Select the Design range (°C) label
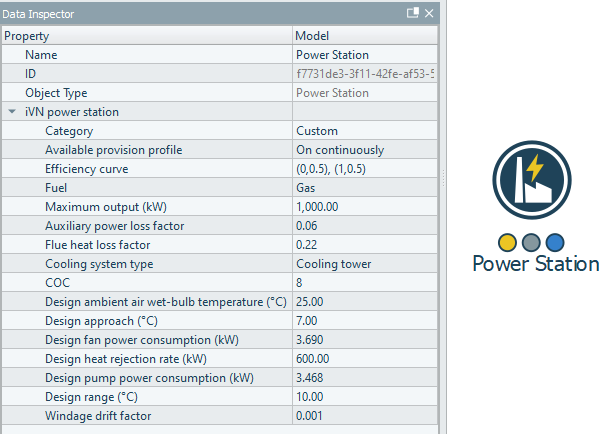609x434 pixels. [91, 397]
